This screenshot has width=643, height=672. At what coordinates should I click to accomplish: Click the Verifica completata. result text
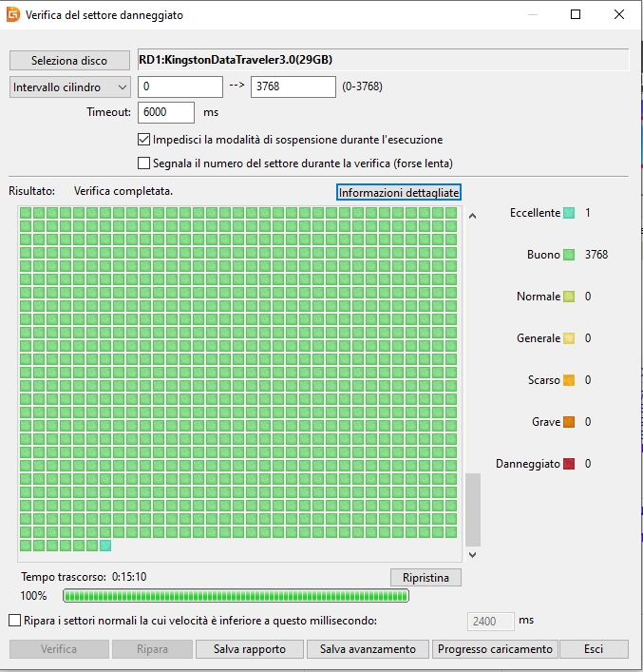(x=123, y=191)
